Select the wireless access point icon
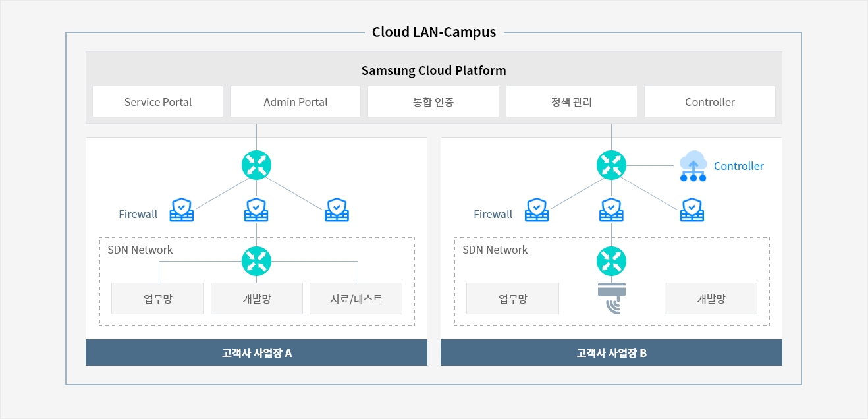Viewport: 868px width, 419px height. (x=611, y=298)
